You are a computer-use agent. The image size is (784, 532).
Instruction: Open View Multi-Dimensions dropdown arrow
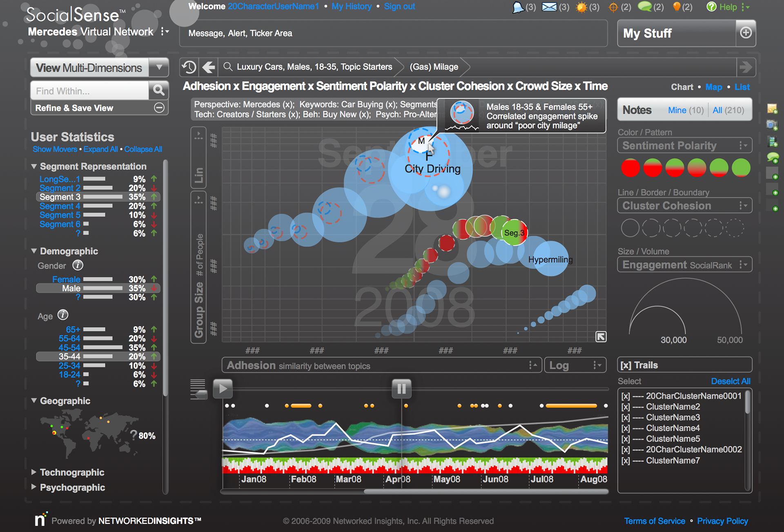(159, 67)
